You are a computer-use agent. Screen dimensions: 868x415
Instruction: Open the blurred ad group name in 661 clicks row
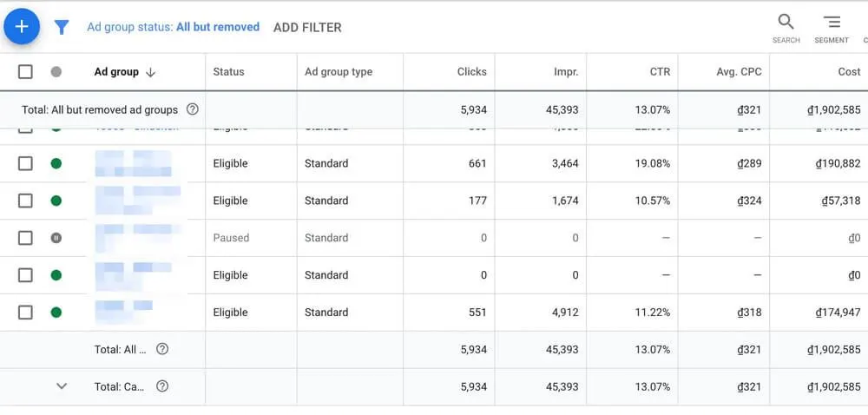(133, 163)
